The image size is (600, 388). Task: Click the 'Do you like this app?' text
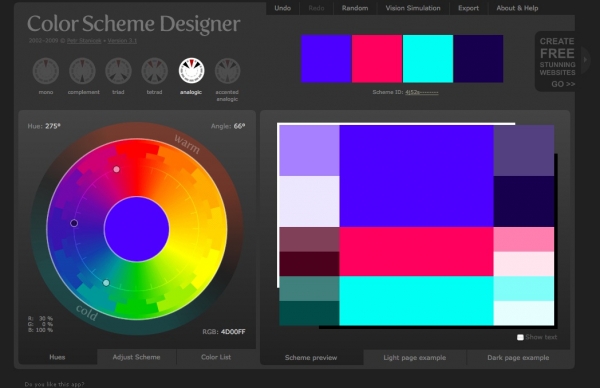(x=54, y=384)
